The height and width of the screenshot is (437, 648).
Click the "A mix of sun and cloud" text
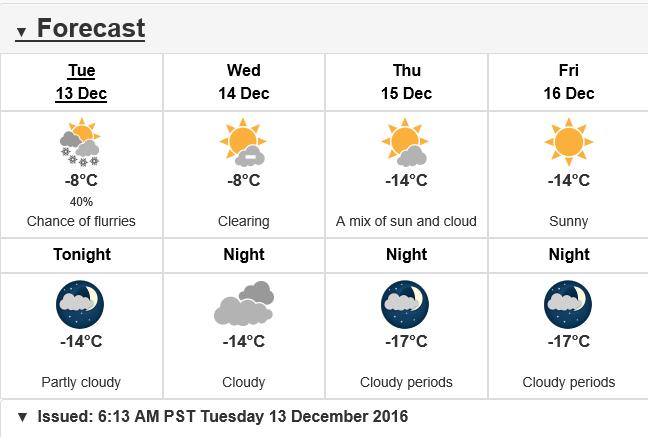coord(406,221)
